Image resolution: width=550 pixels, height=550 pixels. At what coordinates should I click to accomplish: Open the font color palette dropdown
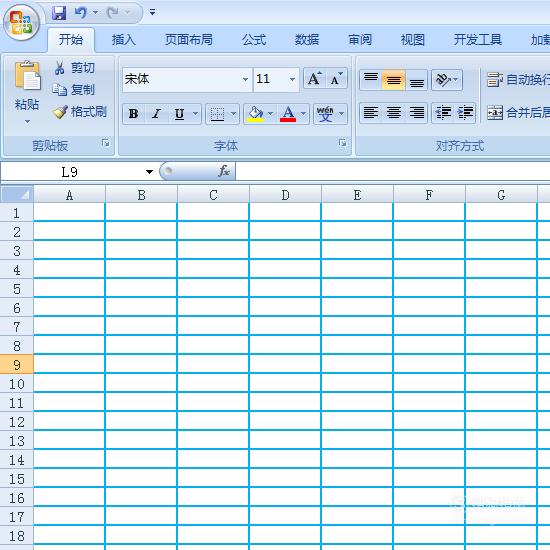(303, 114)
